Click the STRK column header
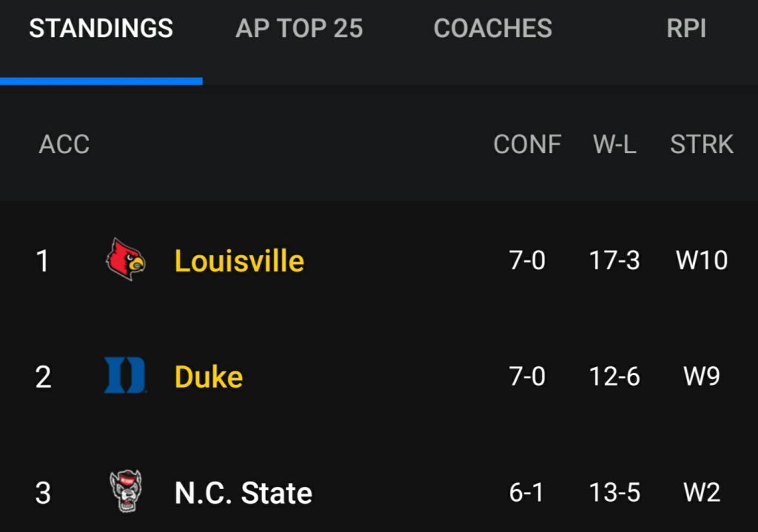Screen dimensions: 758x532 pyautogui.click(x=702, y=144)
